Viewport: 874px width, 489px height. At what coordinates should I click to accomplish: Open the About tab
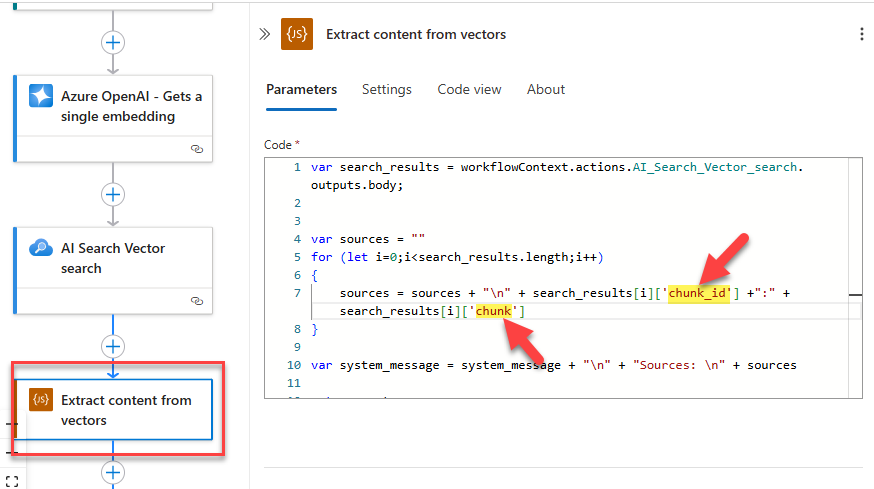(546, 89)
